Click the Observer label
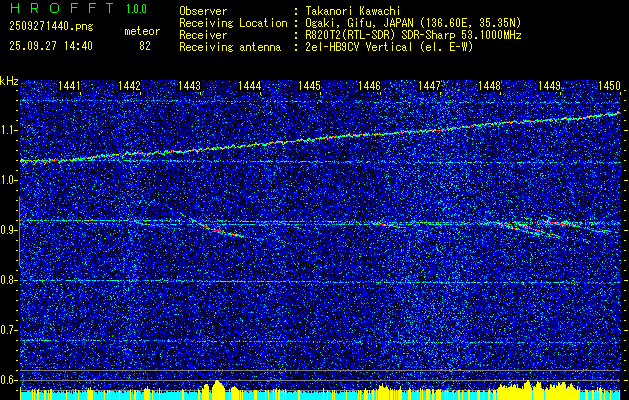 click(x=203, y=11)
